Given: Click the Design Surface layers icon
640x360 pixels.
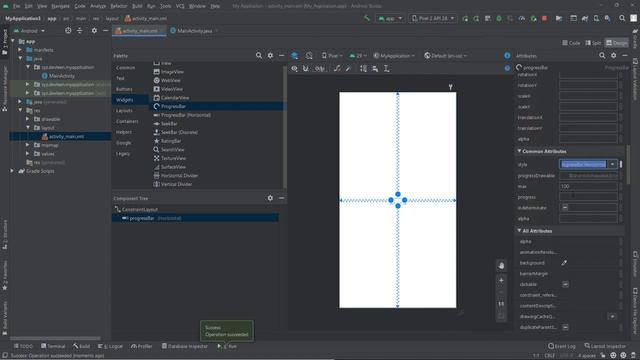Looking at the screenshot, I should pos(294,56).
